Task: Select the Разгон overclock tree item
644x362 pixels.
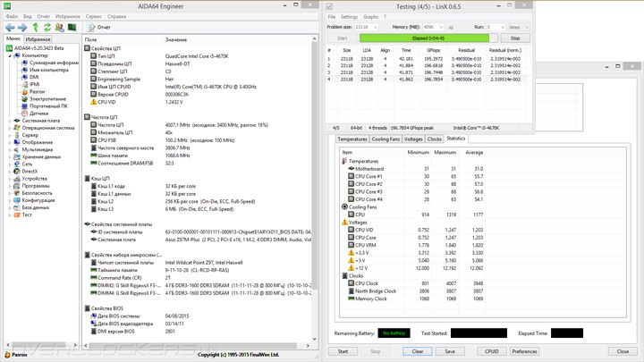Action: point(37,91)
